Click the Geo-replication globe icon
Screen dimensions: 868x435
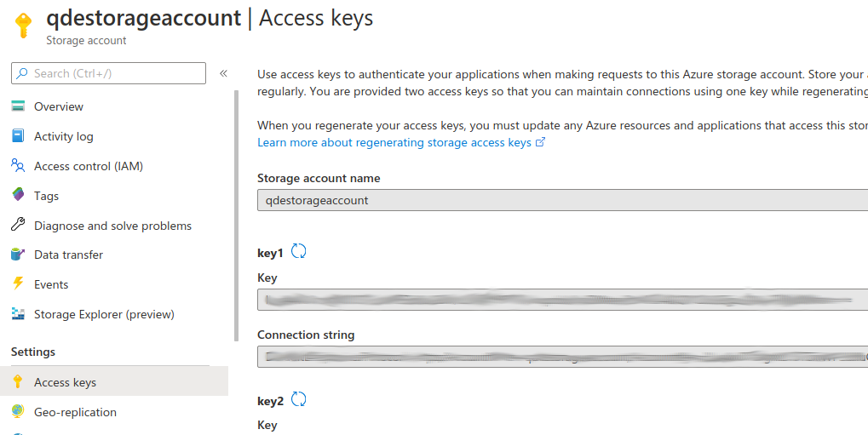18,412
